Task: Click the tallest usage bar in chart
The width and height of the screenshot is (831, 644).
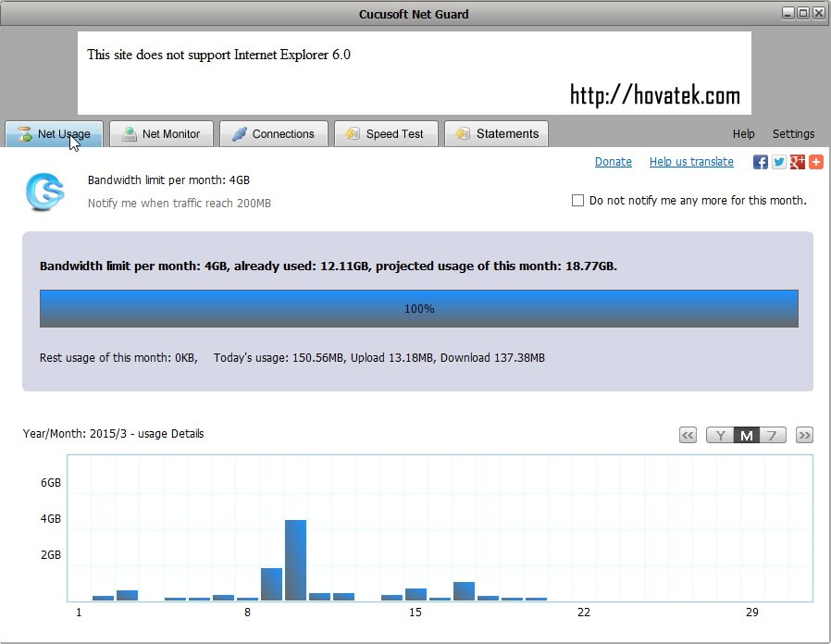Action: click(295, 560)
